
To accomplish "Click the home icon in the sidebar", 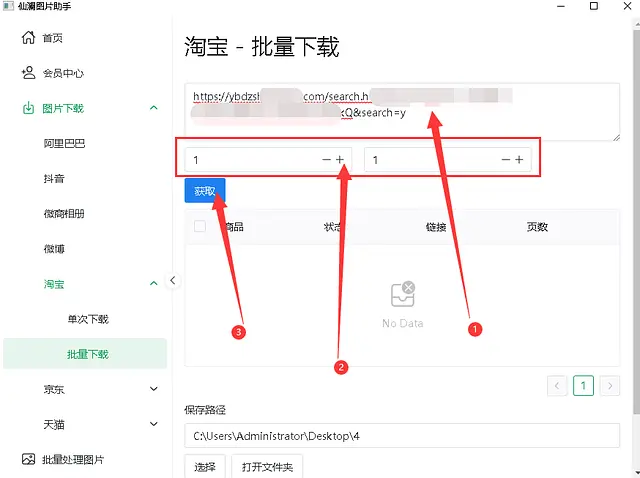I will (x=28, y=37).
